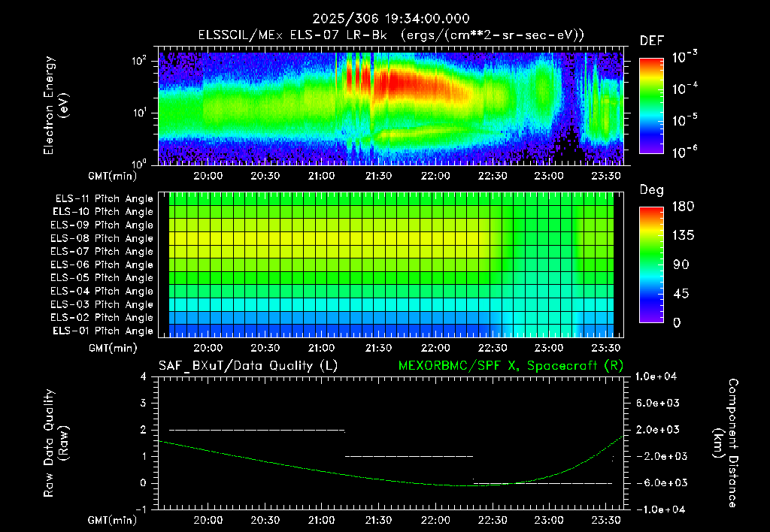Click the 10^-5 DEF scale value
Viewport: 770px width, 532px height.
(684, 120)
